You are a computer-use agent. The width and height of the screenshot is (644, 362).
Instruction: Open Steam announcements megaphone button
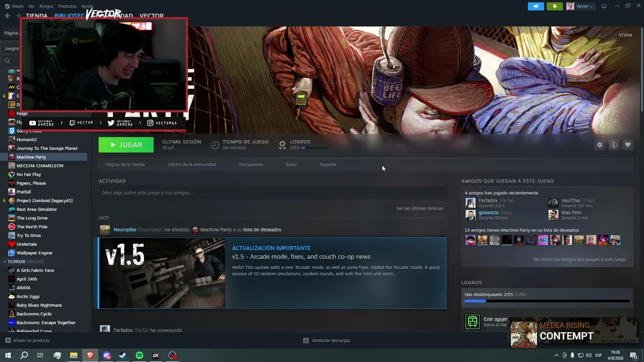click(536, 6)
